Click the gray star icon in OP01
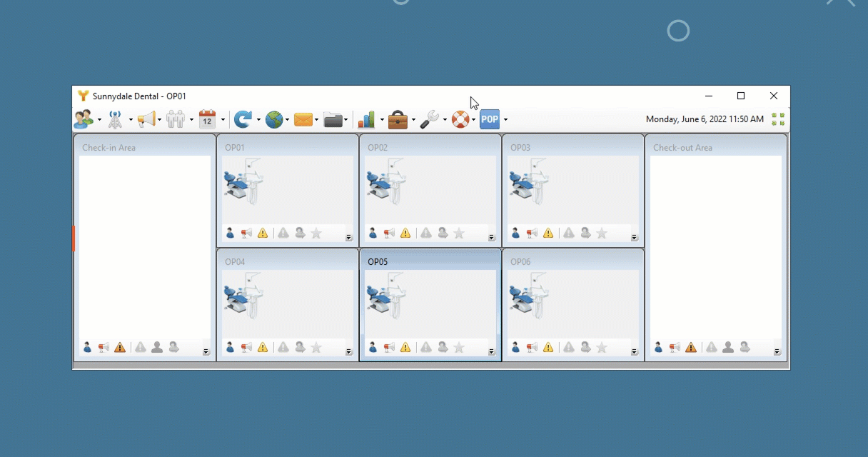Screen dimensions: 868x457 pyautogui.click(x=316, y=233)
